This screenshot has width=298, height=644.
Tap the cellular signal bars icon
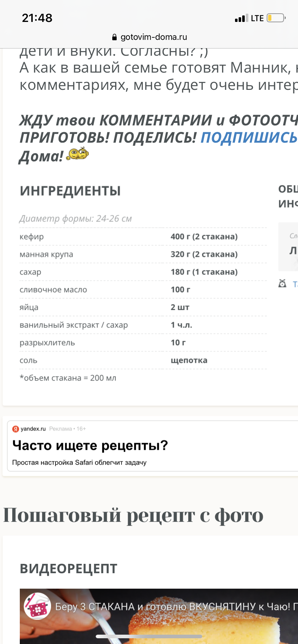[x=241, y=18]
